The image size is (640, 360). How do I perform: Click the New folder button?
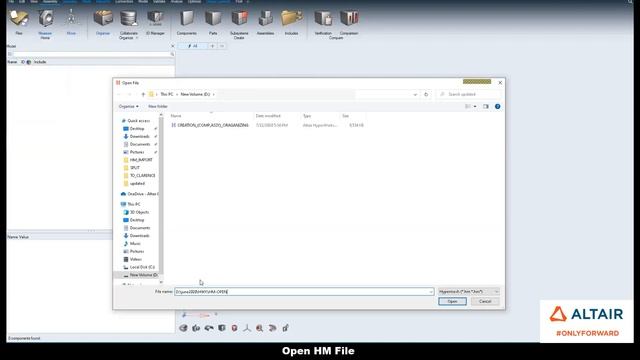tap(158, 107)
